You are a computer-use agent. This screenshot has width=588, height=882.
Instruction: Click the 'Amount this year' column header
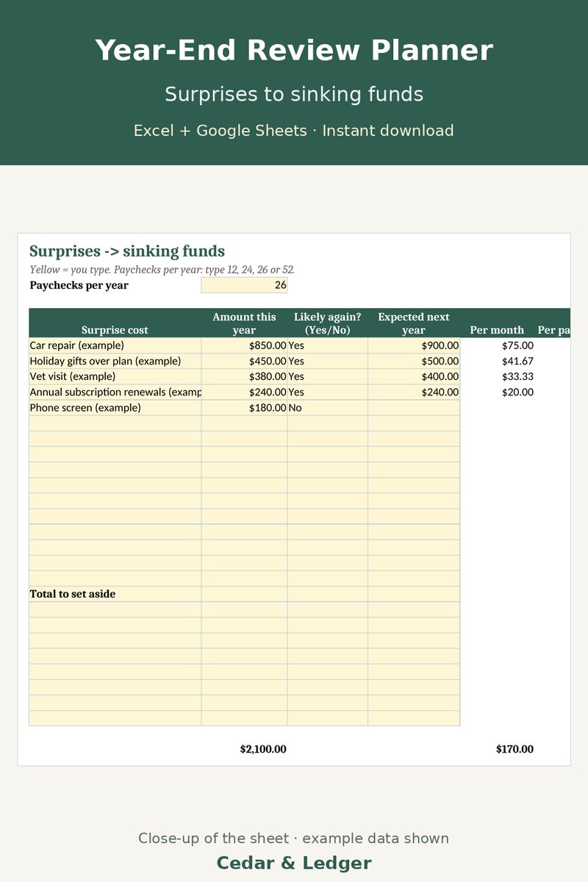click(x=244, y=323)
